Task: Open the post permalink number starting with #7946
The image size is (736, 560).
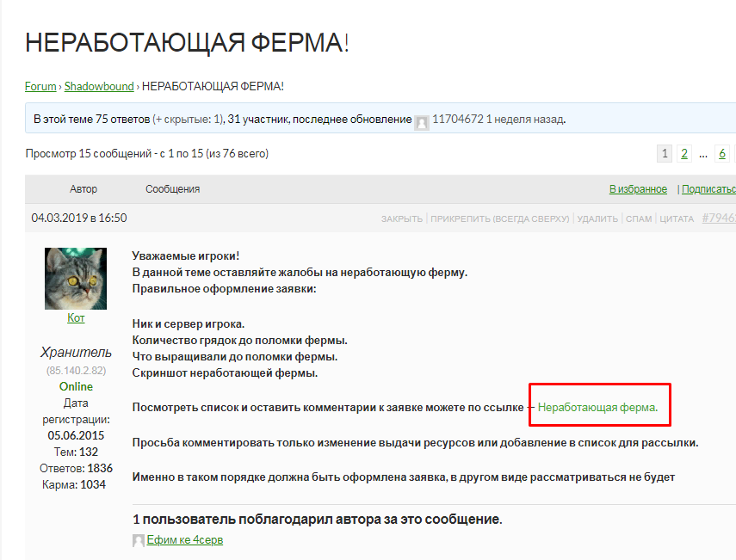Action: click(718, 218)
